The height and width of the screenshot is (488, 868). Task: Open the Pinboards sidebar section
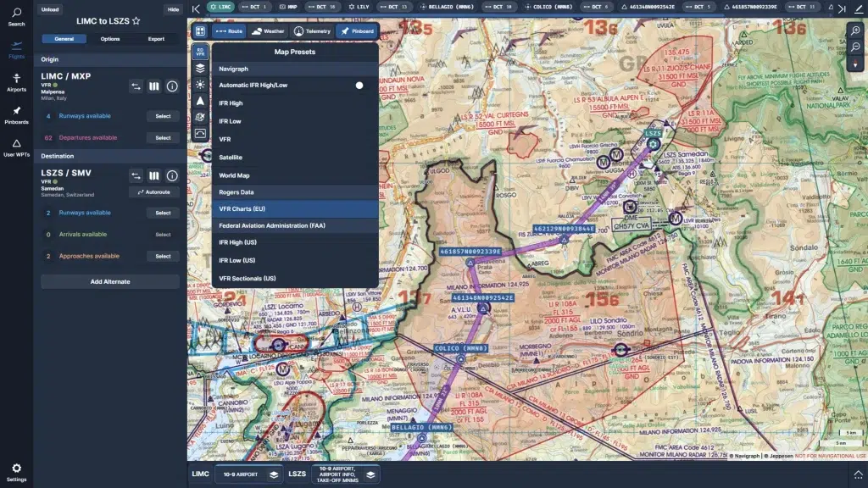click(x=16, y=114)
